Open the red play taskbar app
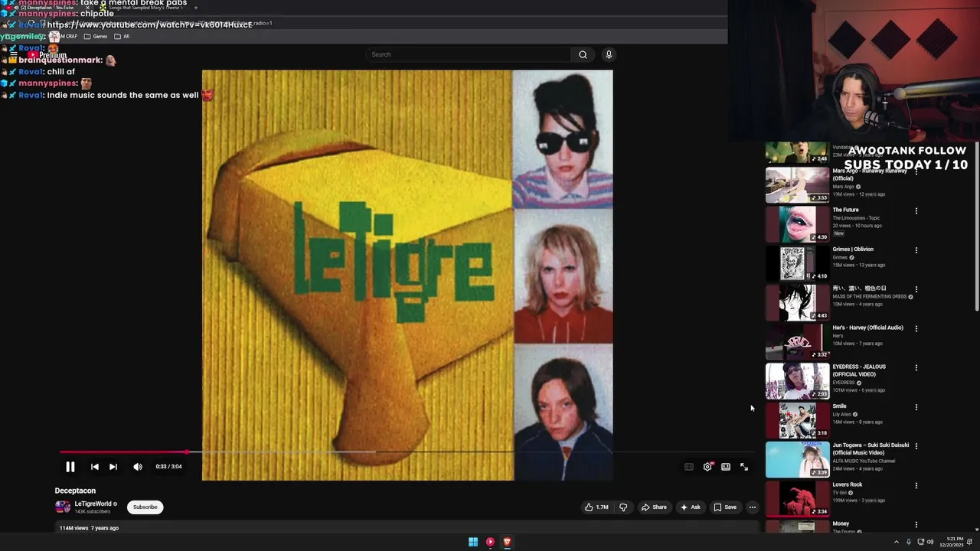The image size is (980, 551). click(x=490, y=542)
